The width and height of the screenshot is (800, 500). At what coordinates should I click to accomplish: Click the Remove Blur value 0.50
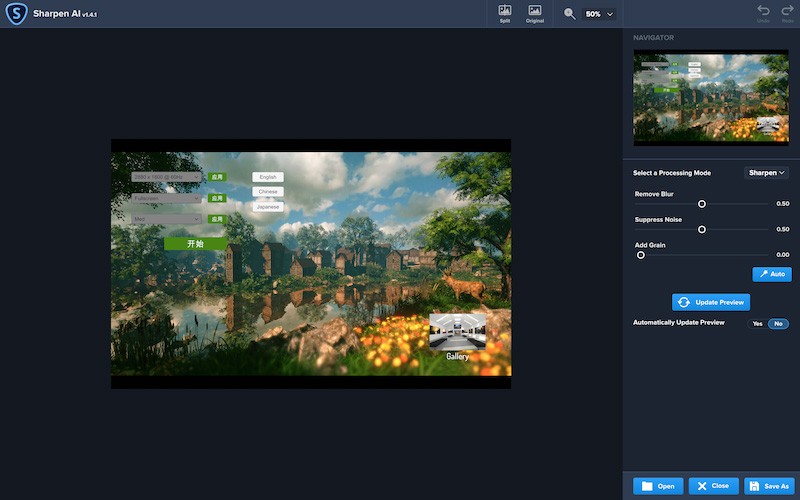click(783, 204)
